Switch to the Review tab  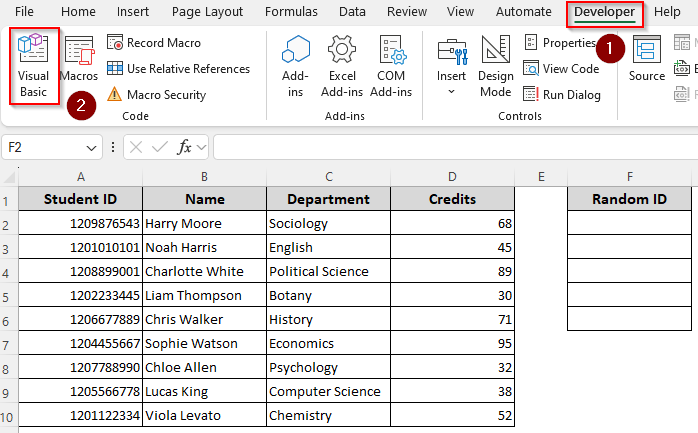click(x=407, y=12)
